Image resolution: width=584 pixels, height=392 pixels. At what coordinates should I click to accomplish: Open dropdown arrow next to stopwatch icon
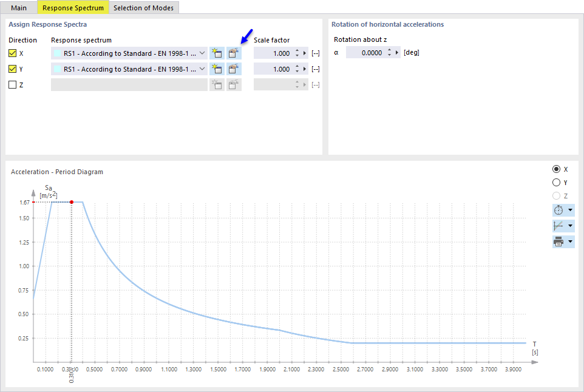(x=570, y=210)
